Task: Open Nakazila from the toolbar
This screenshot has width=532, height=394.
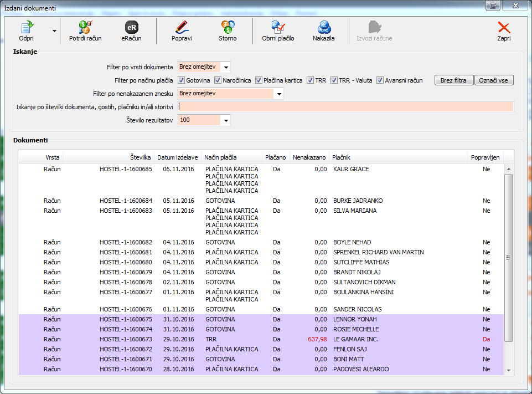Action: tap(323, 28)
